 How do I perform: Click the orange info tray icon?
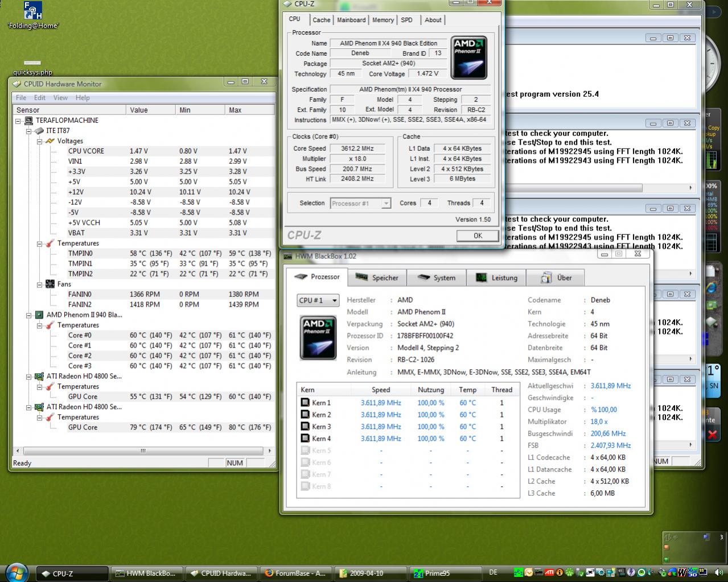pos(560,572)
